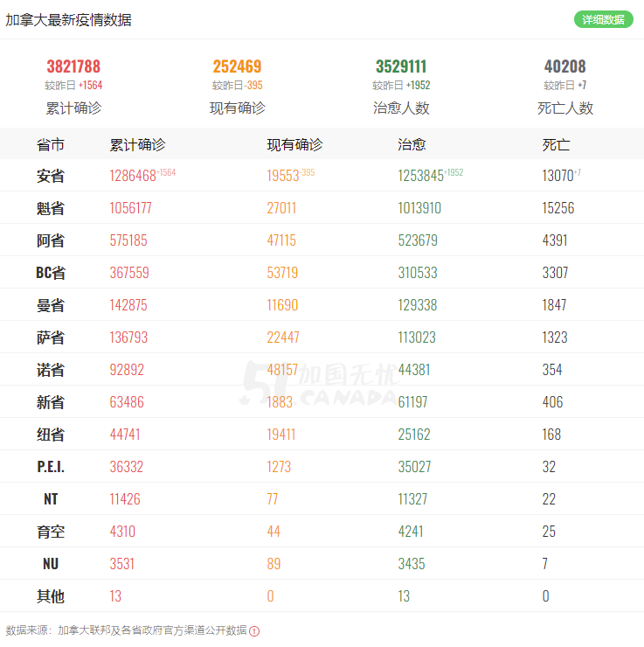Click the 现有确诊 column header in table
644x647 pixels.
294,145
